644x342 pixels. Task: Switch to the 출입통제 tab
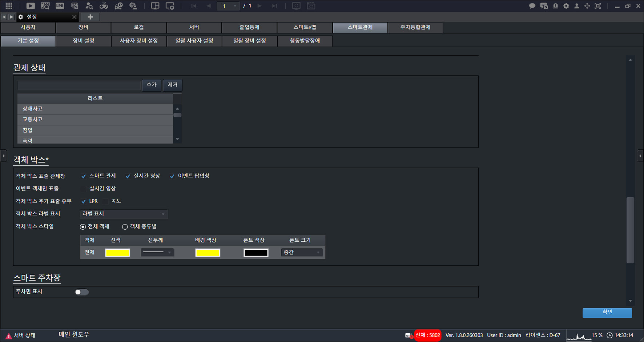pos(249,28)
